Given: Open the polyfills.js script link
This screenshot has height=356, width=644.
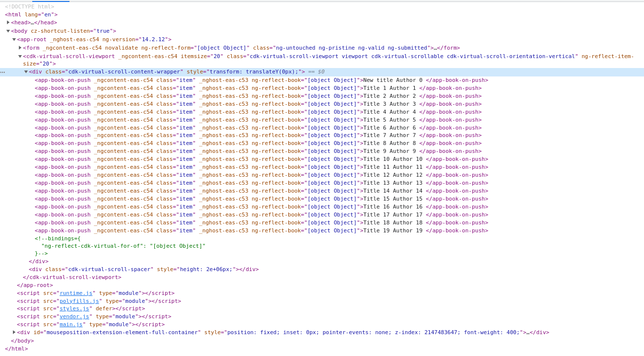Looking at the screenshot, I should coord(79,301).
